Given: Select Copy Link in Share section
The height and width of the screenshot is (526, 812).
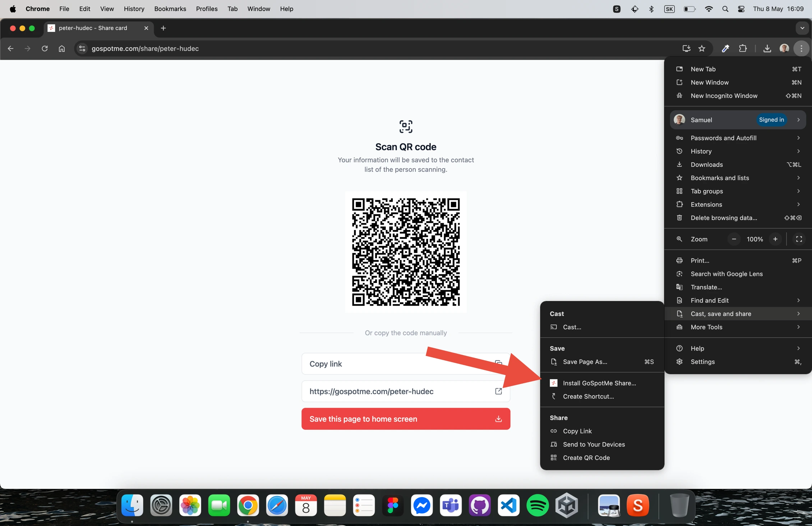Looking at the screenshot, I should click(x=602, y=431).
